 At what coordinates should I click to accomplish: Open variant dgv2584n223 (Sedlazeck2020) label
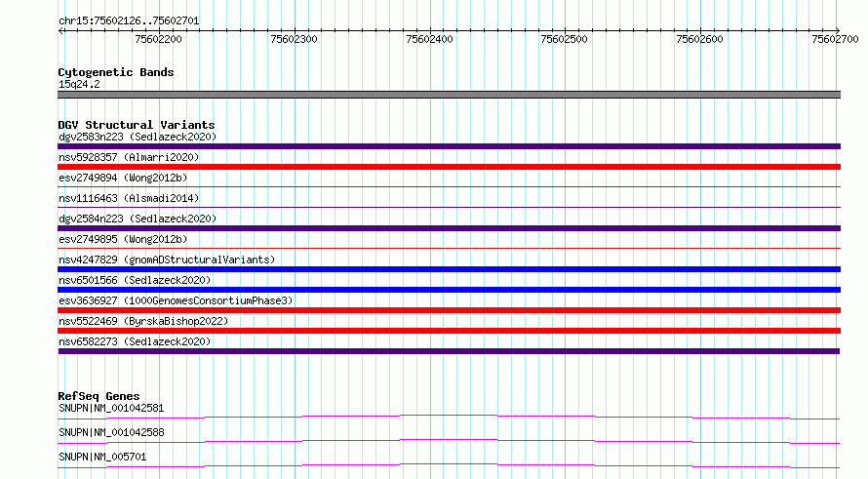click(138, 219)
